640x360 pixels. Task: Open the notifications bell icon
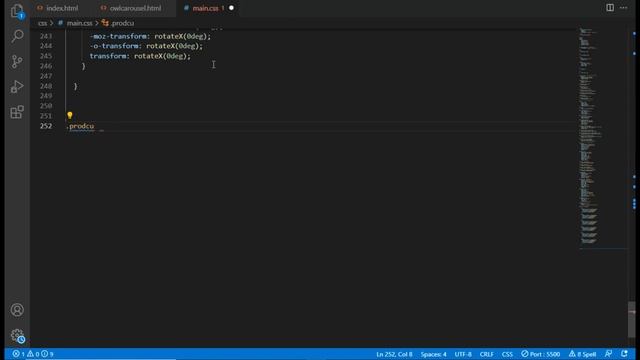tap(624, 354)
